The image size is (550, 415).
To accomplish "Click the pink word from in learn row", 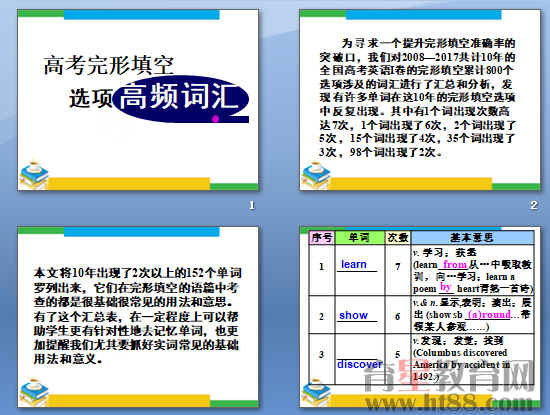I will click(x=455, y=264).
